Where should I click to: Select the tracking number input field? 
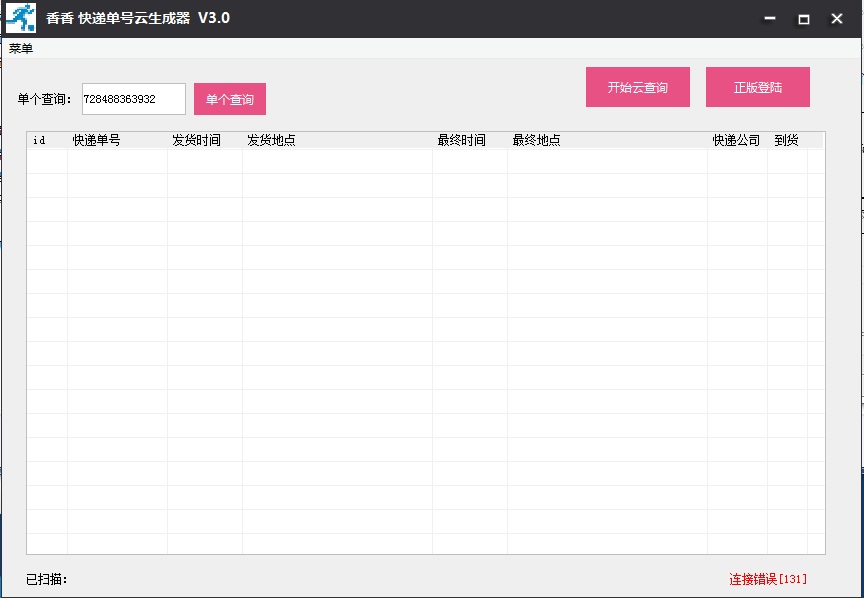click(x=133, y=98)
